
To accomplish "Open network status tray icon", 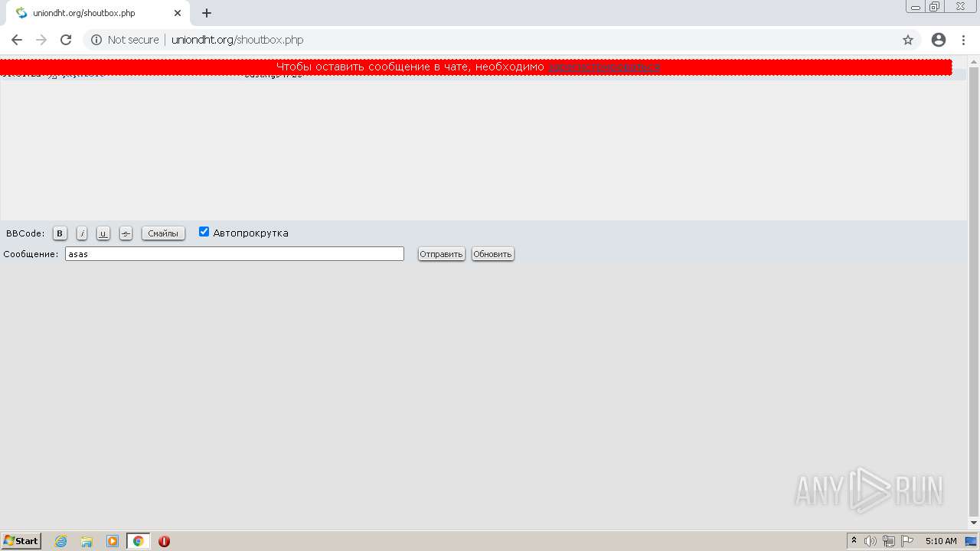I will coord(889,541).
